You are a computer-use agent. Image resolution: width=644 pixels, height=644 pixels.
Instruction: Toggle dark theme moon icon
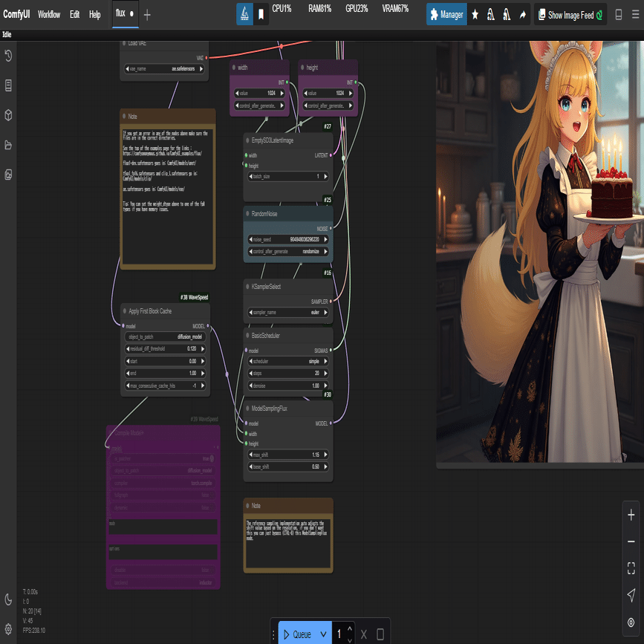[8, 599]
